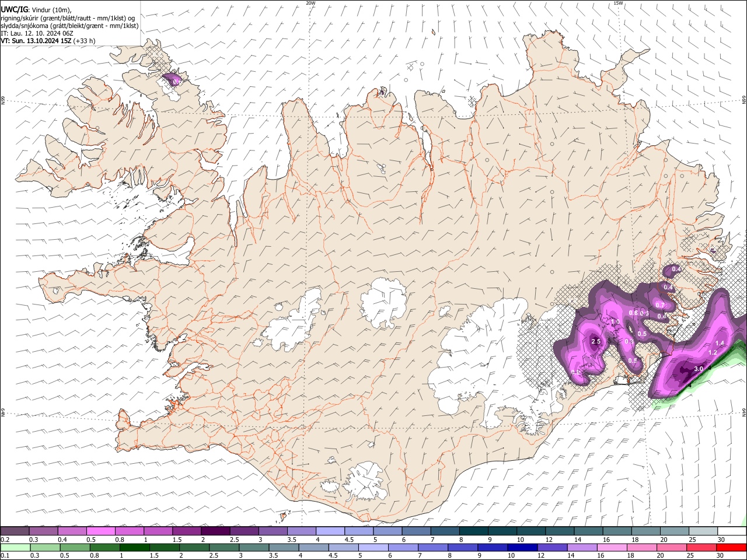Click the initial time line 'IT: Lau. 12. 10. 2024 06Z'
The height and width of the screenshot is (560, 747).
click(37, 33)
